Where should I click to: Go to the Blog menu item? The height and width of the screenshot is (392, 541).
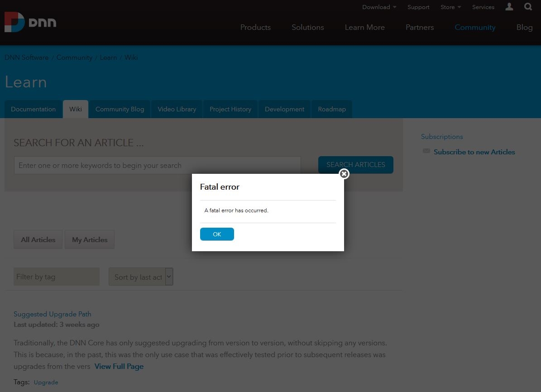coord(524,27)
